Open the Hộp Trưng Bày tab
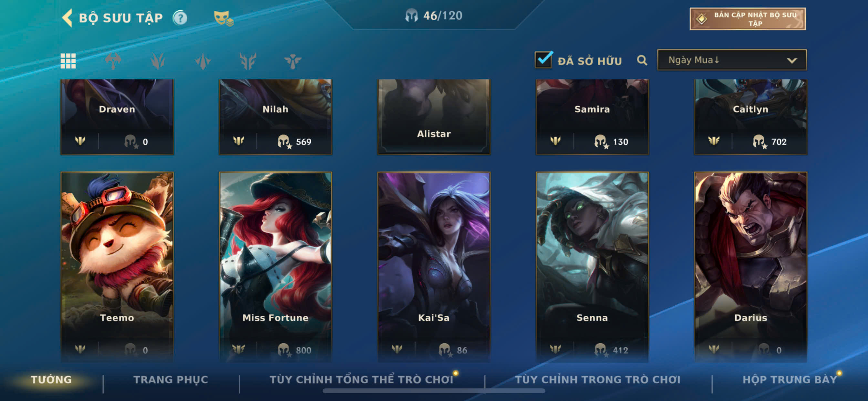The image size is (868, 401). coord(790,379)
